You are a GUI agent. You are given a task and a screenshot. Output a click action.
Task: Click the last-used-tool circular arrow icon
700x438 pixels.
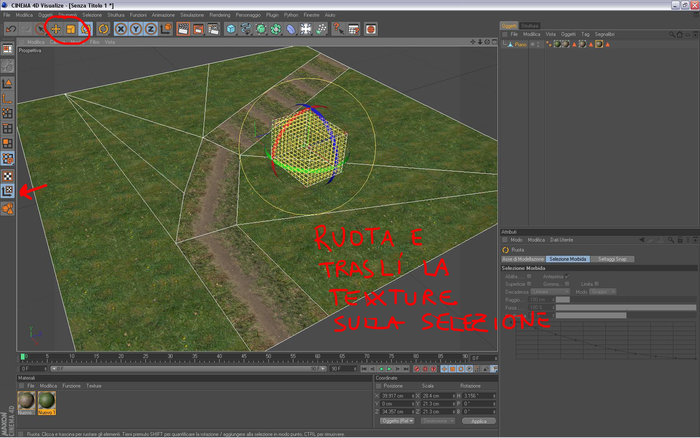103,29
